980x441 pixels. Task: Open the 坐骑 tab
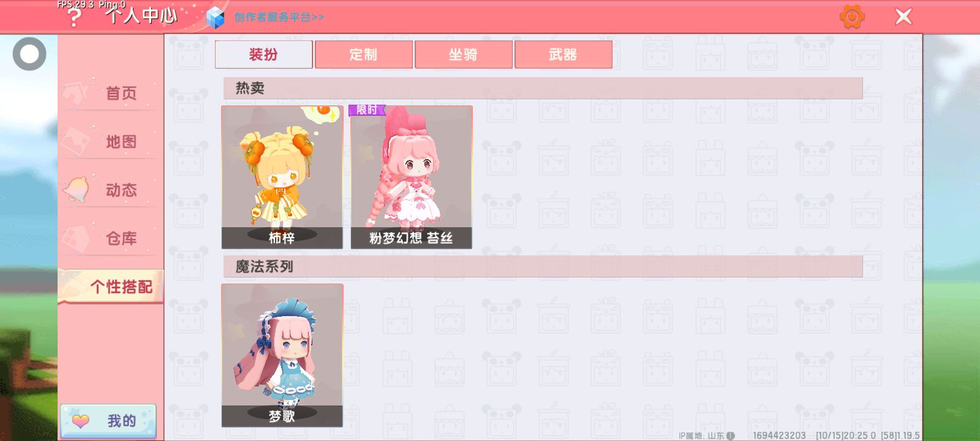coord(464,55)
